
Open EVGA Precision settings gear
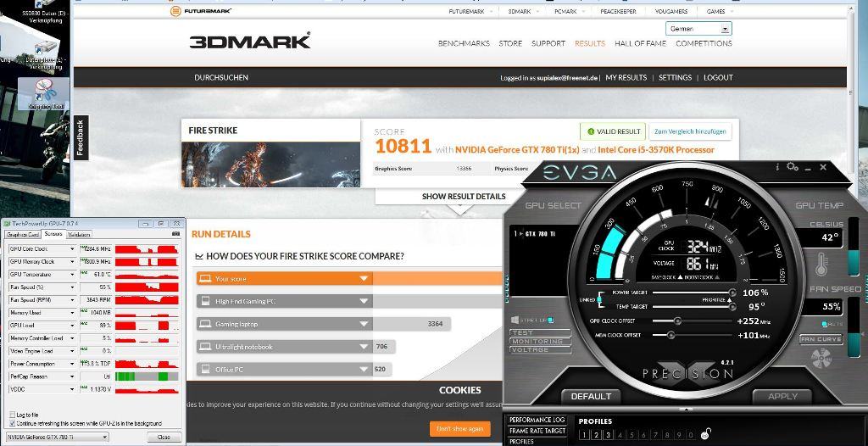(x=793, y=167)
